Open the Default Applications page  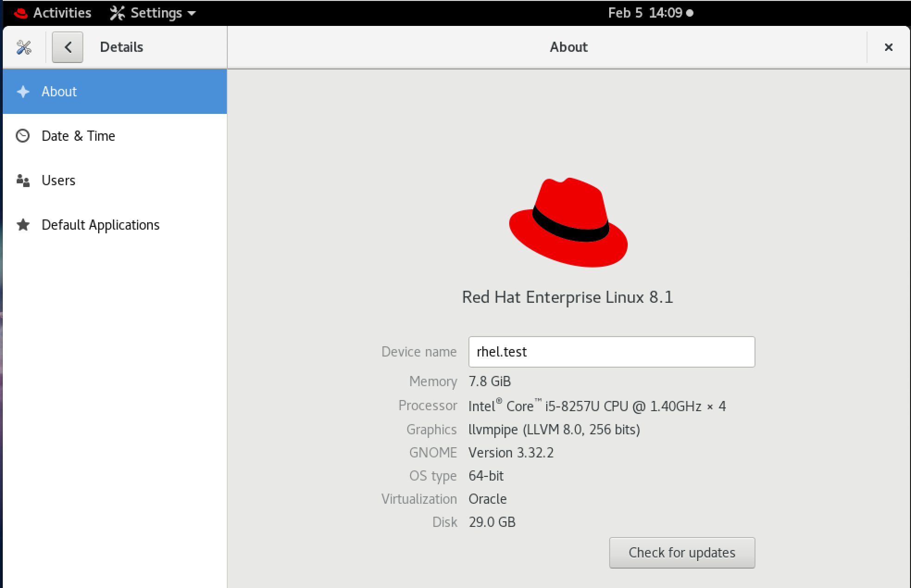tap(100, 225)
